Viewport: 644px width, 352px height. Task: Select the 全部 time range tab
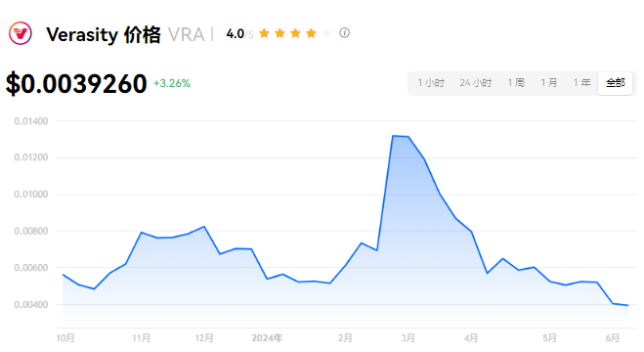tap(616, 83)
